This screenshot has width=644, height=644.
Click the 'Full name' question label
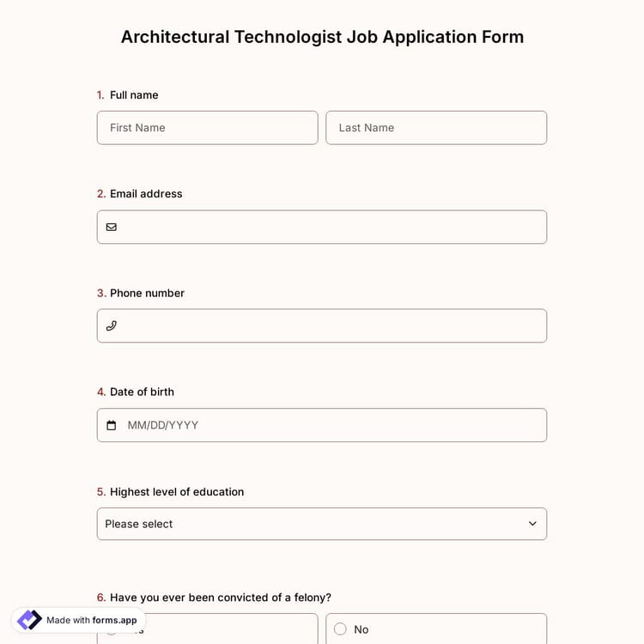pos(134,95)
